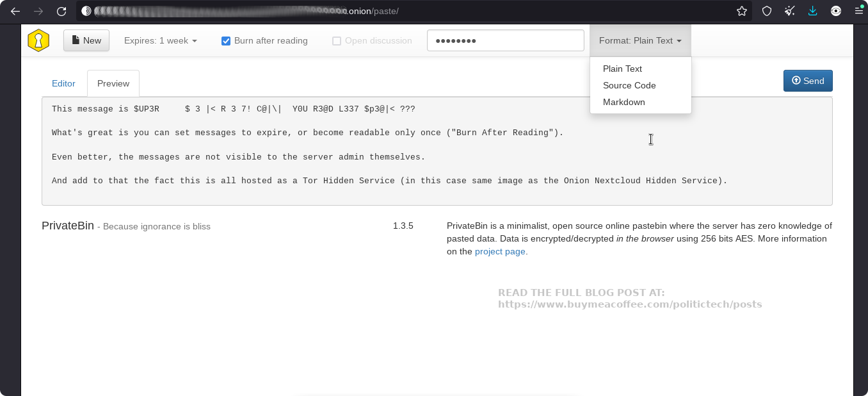Select Markdown from the format menu
Viewport: 868px width, 396px height.
pos(623,102)
